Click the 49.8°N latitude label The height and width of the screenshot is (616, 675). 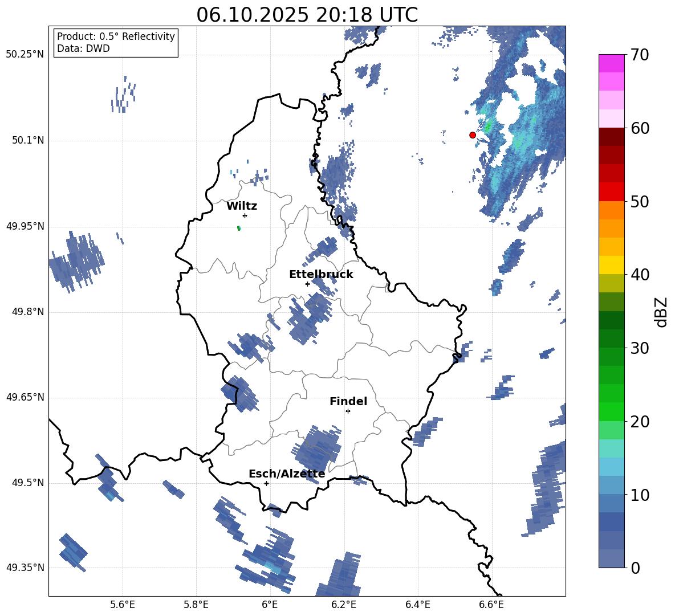28,312
